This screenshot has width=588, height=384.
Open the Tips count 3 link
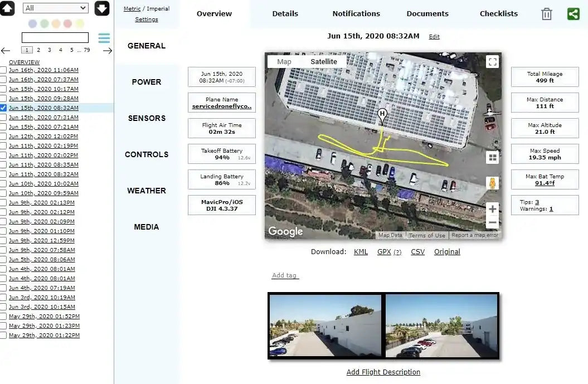[537, 202]
